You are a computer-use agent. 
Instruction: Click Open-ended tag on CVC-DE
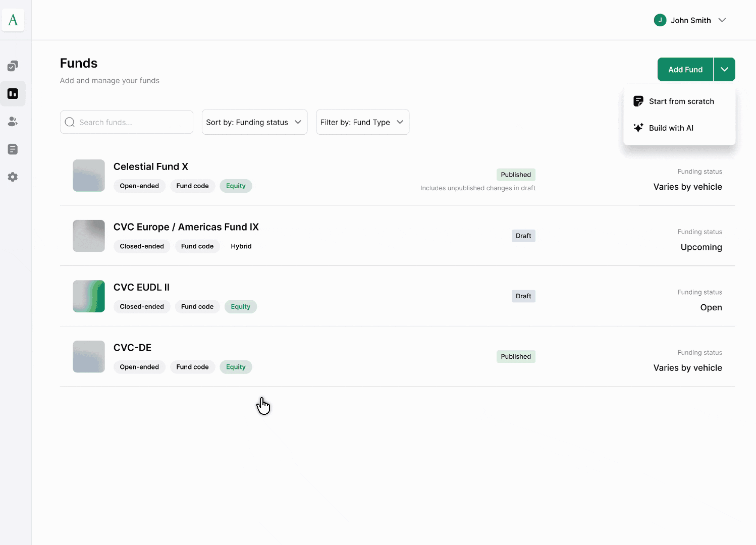pyautogui.click(x=139, y=367)
